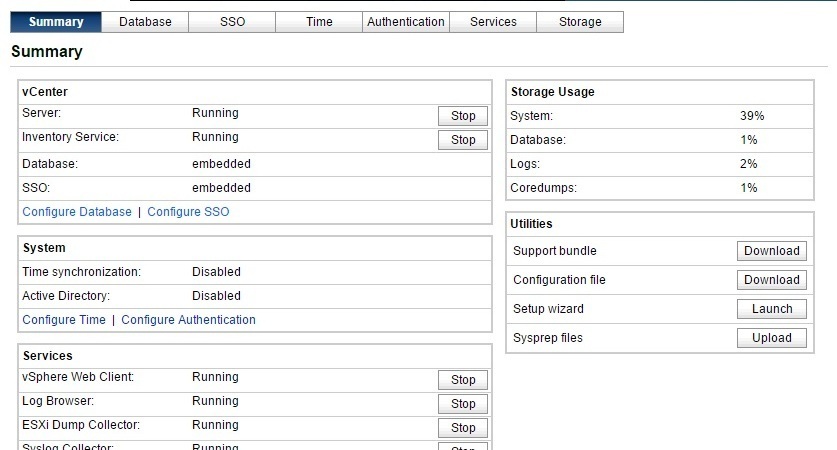This screenshot has width=837, height=450.
Task: Stop the vCenter Server service
Action: pyautogui.click(x=463, y=116)
